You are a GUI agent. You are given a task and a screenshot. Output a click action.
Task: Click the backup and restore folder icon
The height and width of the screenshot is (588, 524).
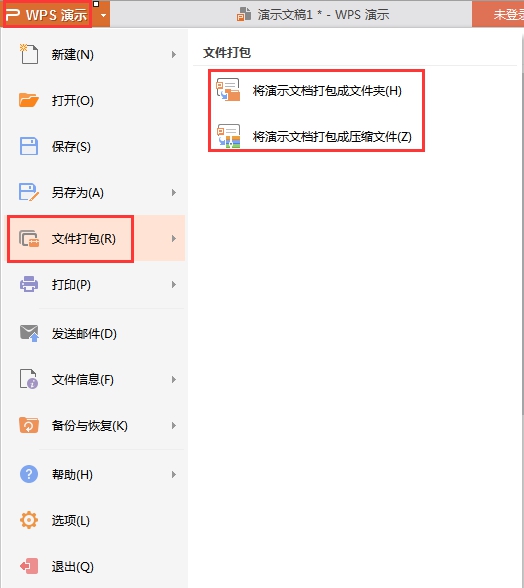pos(29,425)
